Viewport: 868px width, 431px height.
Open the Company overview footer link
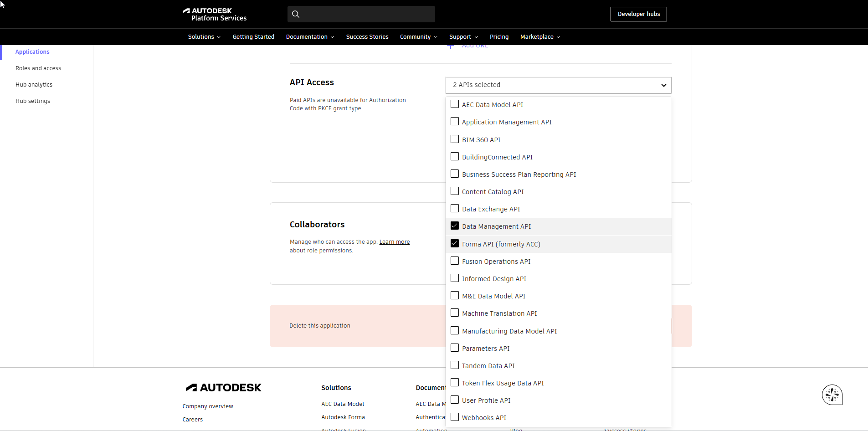[x=208, y=406]
